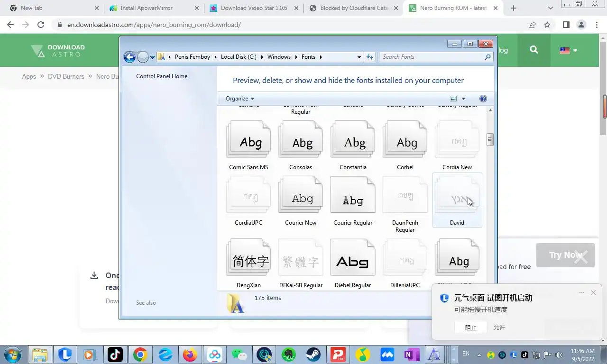Select the Corbel font icon
Image resolution: width=607 pixels, height=364 pixels.
pyautogui.click(x=405, y=140)
